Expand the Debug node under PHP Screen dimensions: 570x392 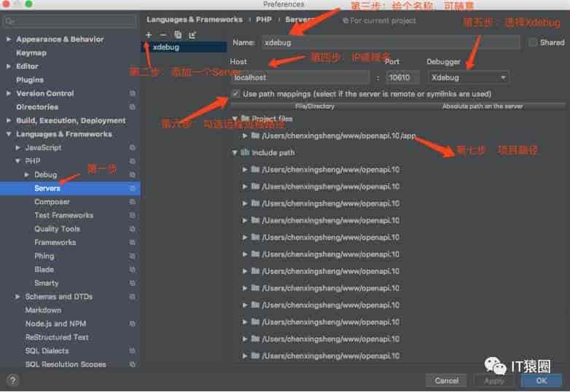coord(27,175)
